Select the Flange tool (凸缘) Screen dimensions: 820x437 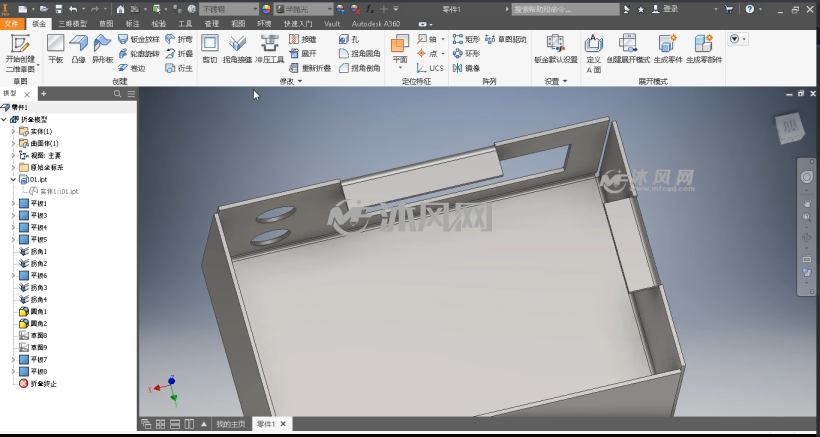pos(78,49)
